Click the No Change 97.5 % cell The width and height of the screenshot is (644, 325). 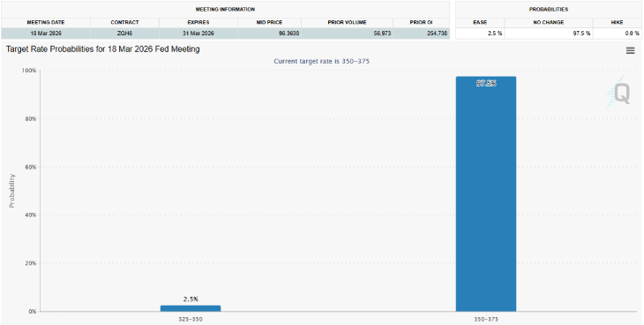point(549,34)
